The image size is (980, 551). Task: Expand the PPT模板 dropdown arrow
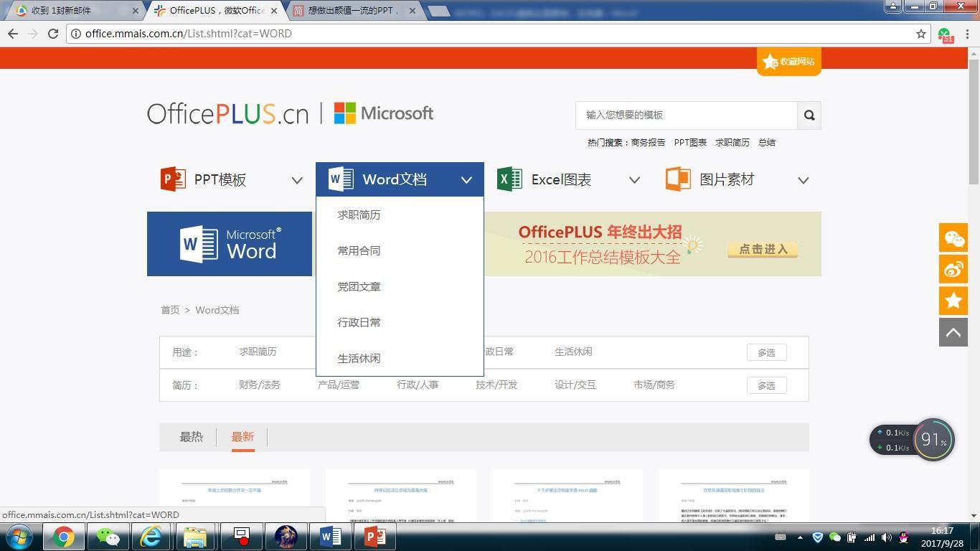[297, 180]
